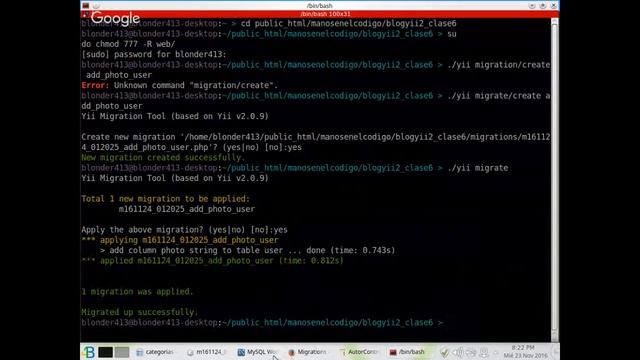
Task: Minimize the /bin/bash terminal window
Action: point(532,5)
